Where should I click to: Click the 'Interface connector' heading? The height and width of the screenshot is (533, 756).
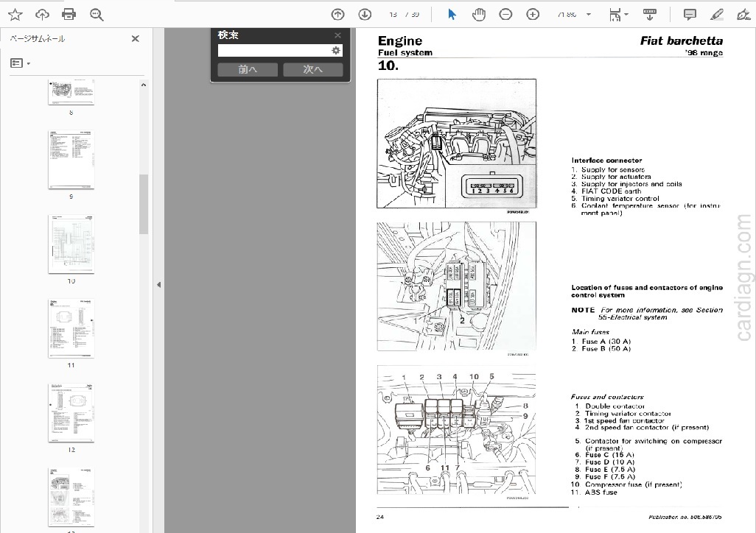[x=606, y=160]
